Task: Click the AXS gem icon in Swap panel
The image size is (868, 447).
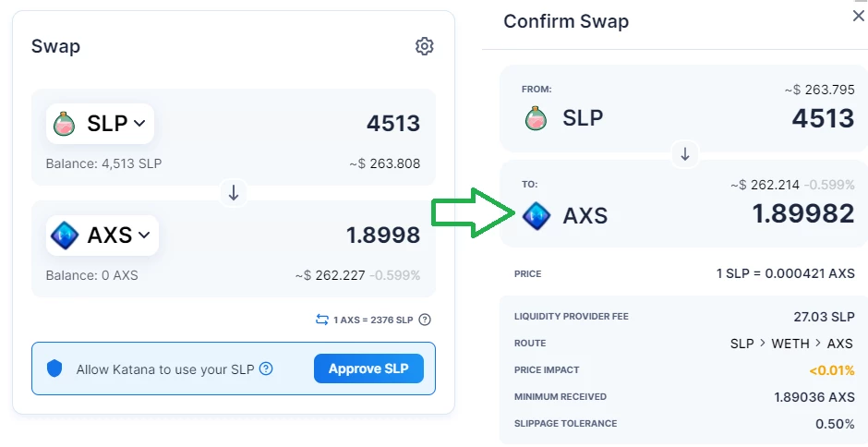Action: pyautogui.click(x=65, y=236)
